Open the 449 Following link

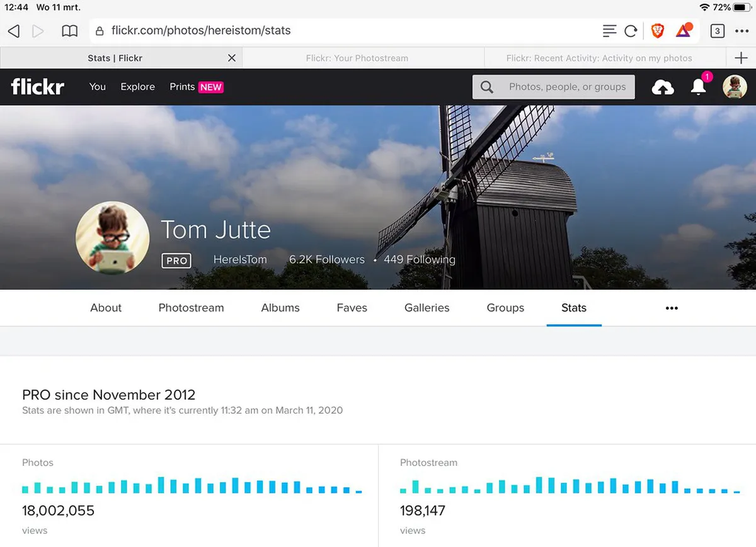point(419,259)
